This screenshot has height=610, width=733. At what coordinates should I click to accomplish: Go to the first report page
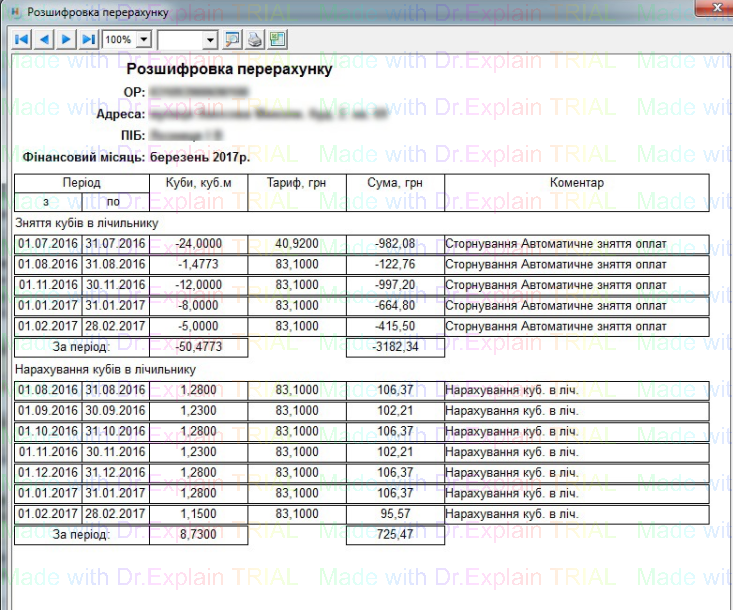pos(21,40)
